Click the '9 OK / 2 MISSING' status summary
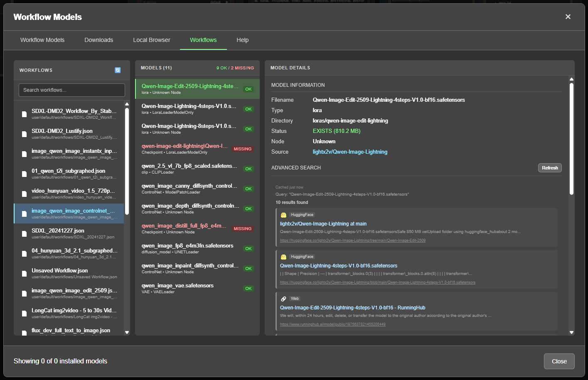Screen dimensions: 588x380 (x=235, y=68)
